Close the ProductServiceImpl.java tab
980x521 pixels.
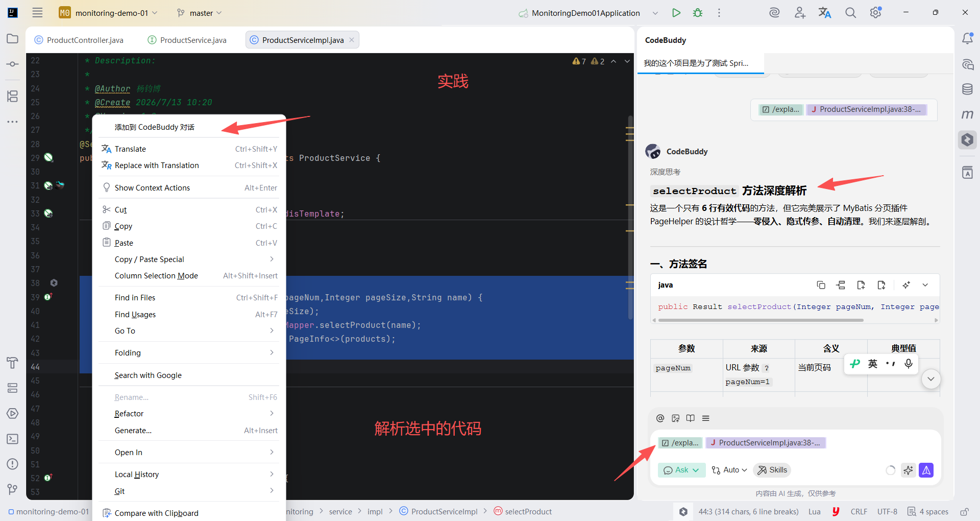click(x=352, y=40)
